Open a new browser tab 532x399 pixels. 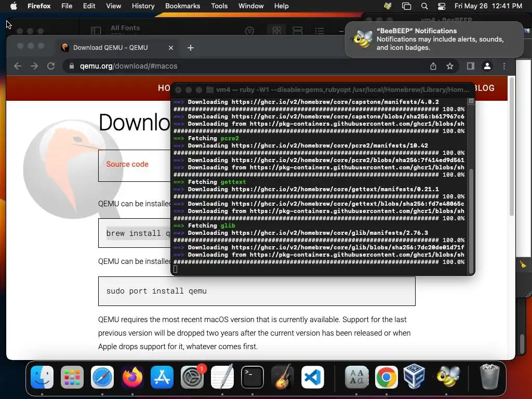(191, 48)
